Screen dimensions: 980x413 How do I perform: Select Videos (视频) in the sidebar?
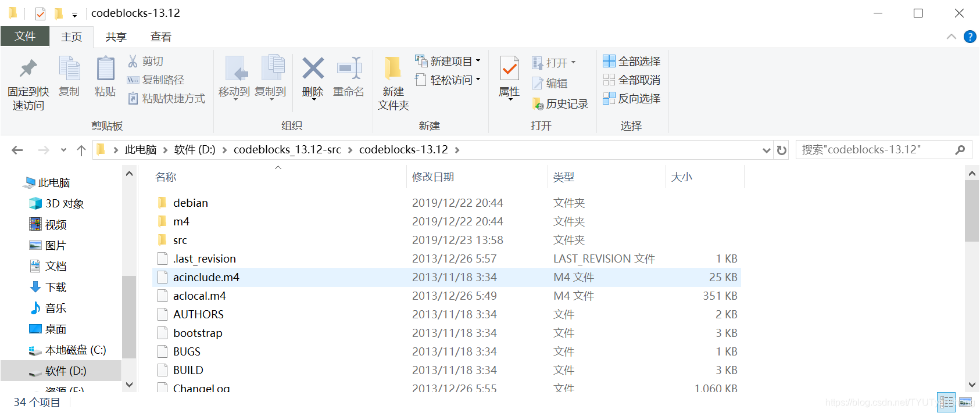click(48, 224)
